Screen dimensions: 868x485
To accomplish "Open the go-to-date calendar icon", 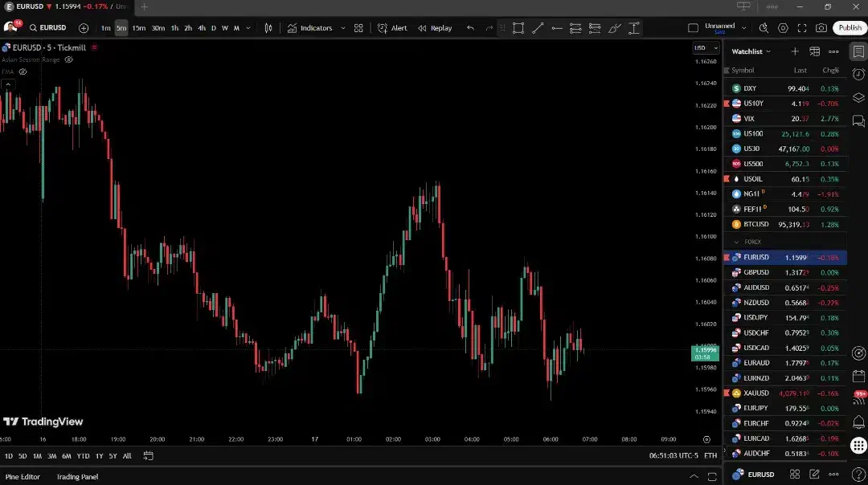I will tap(149, 456).
